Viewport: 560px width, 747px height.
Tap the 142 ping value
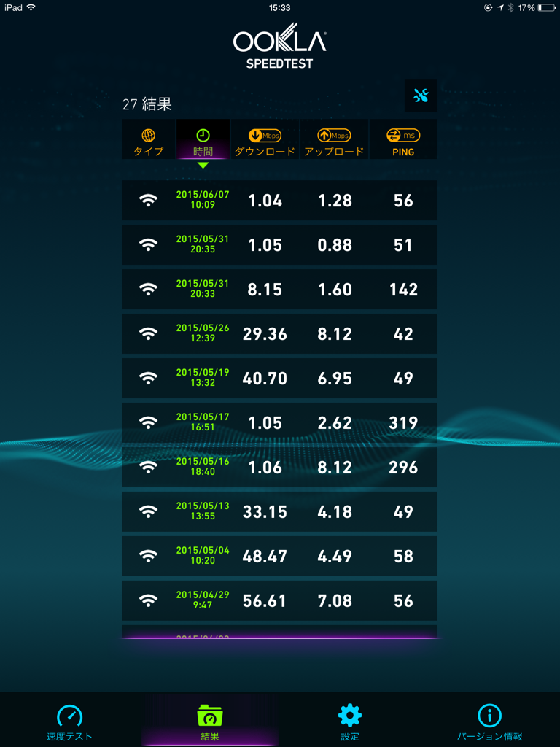coord(403,290)
